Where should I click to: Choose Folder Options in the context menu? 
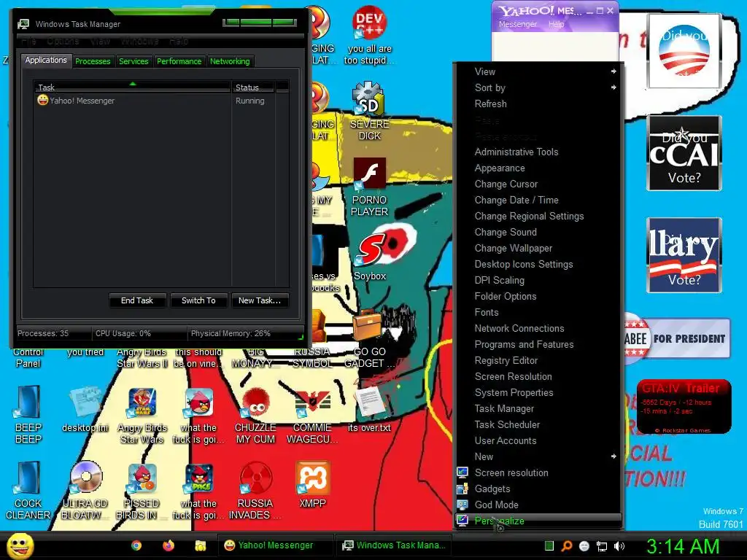(x=538, y=296)
